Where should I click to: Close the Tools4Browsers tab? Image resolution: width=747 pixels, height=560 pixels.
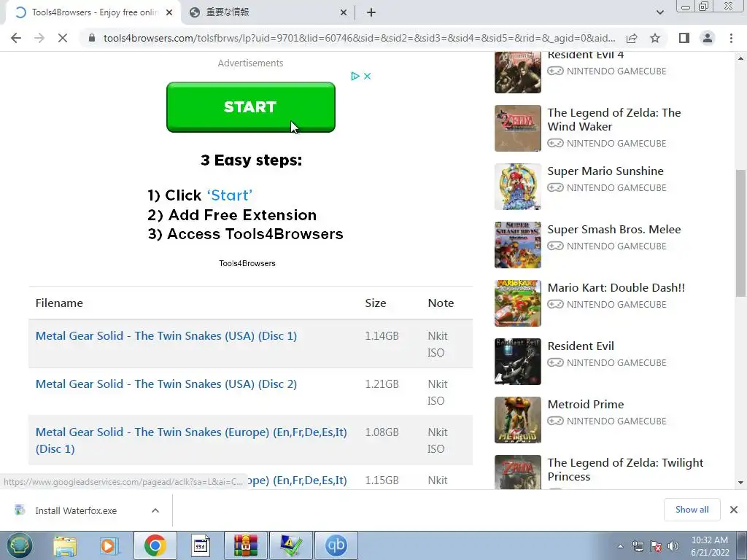169,13
